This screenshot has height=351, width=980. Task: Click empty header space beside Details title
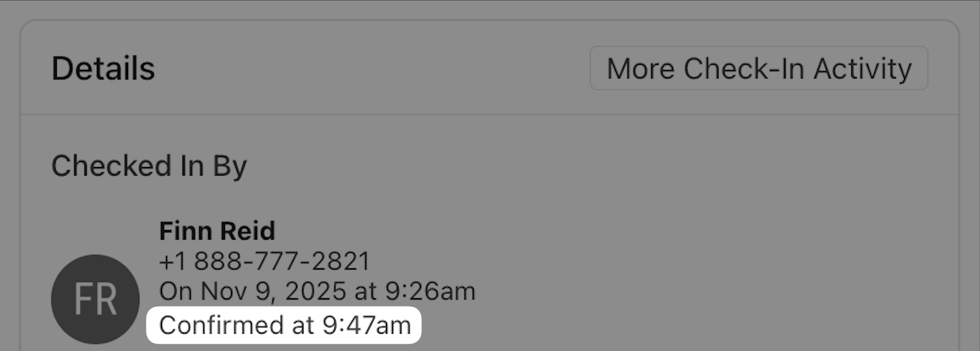coord(371,68)
